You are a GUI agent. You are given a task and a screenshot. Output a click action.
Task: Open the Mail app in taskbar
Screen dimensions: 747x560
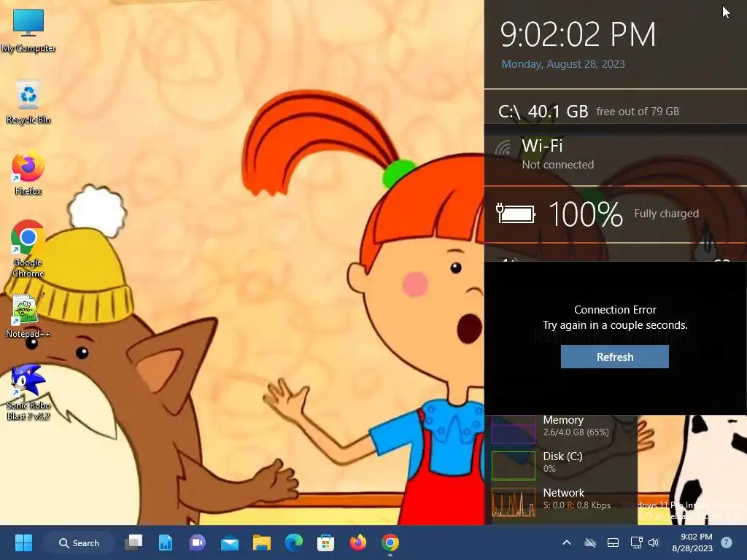230,542
